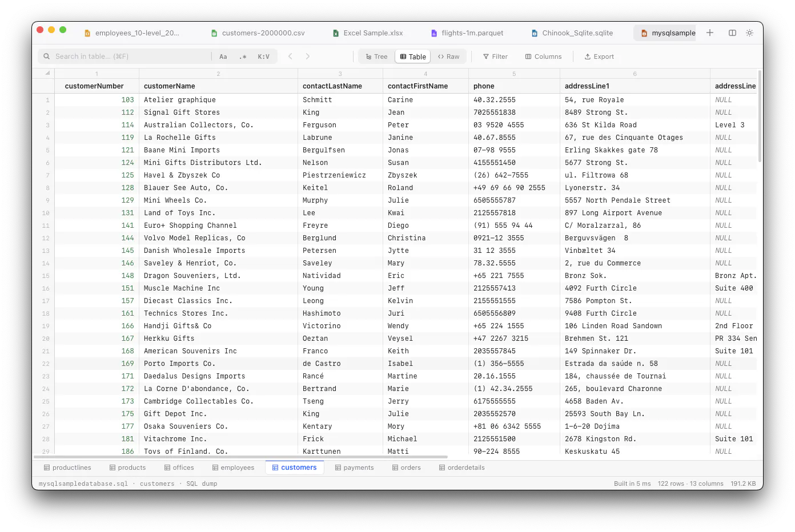Screen dimensions: 795x532
Task: Open employees table sheet
Action: click(233, 467)
